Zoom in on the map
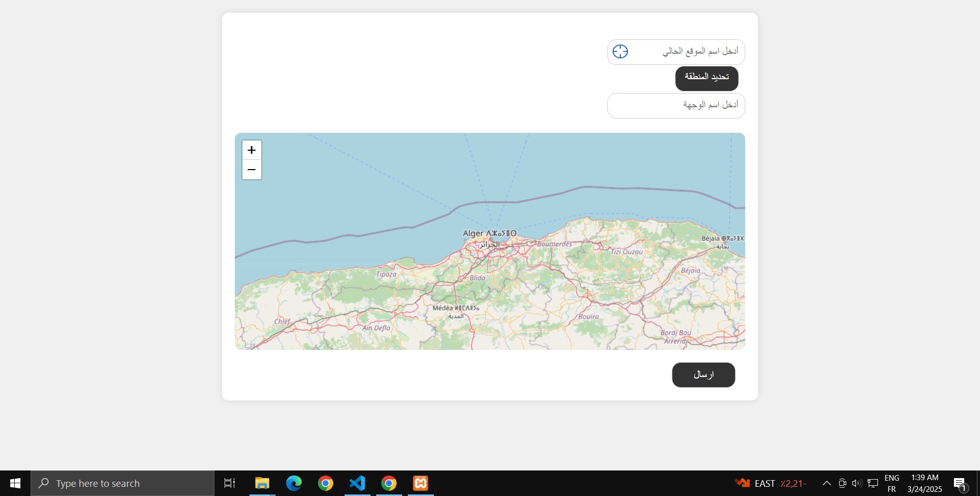Image resolution: width=980 pixels, height=496 pixels. pyautogui.click(x=252, y=150)
